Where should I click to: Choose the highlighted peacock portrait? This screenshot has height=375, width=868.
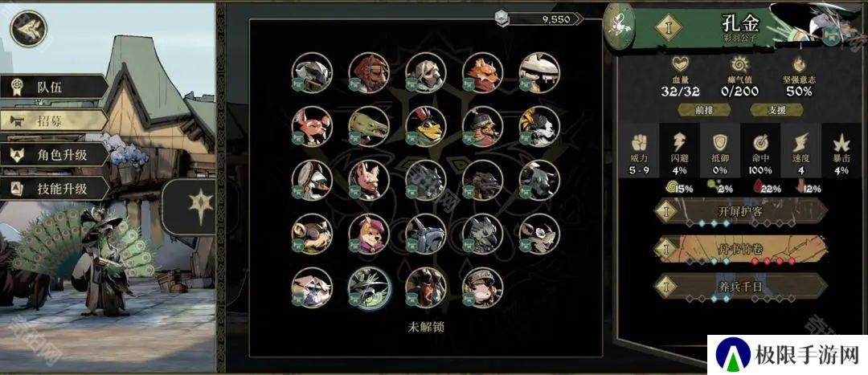click(x=369, y=287)
